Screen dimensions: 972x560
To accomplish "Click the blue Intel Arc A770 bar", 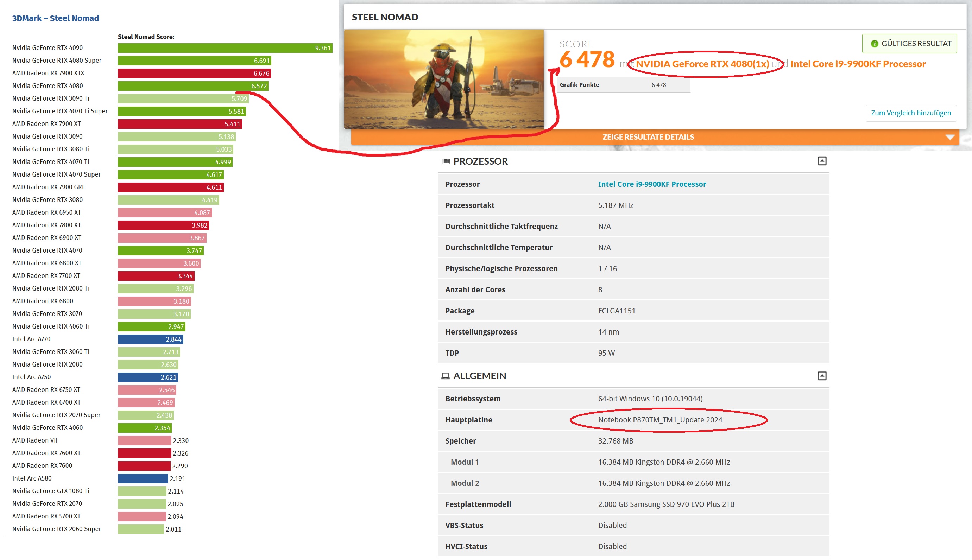I will (x=150, y=339).
